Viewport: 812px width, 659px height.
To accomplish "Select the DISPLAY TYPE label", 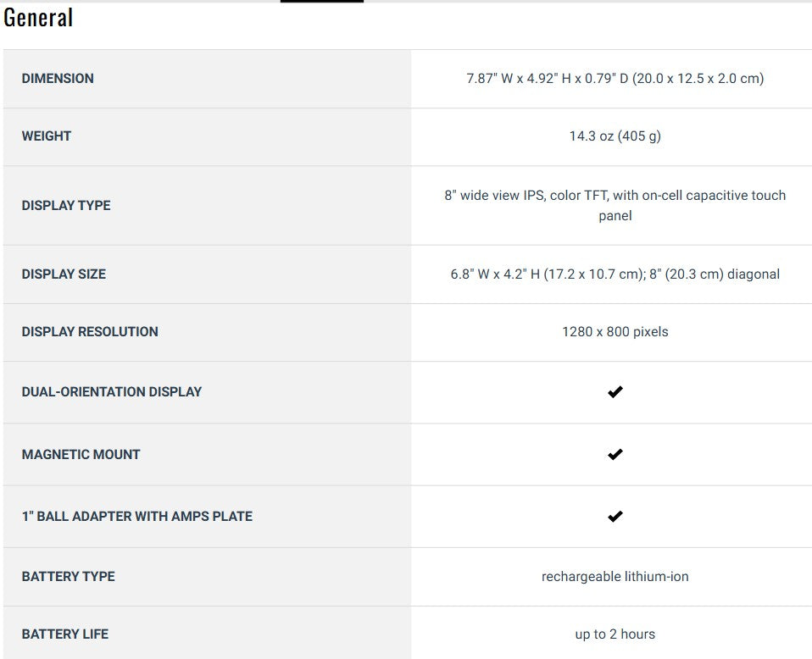I will click(66, 206).
